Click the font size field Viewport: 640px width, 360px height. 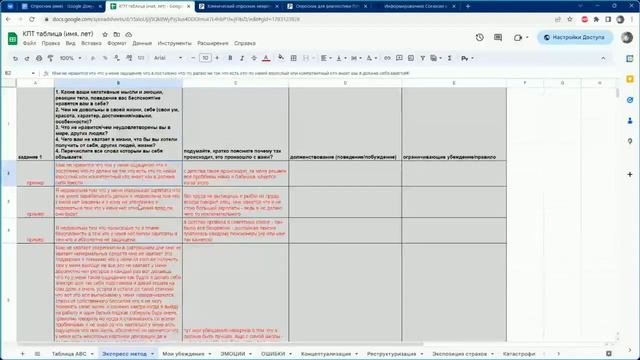pos(205,58)
